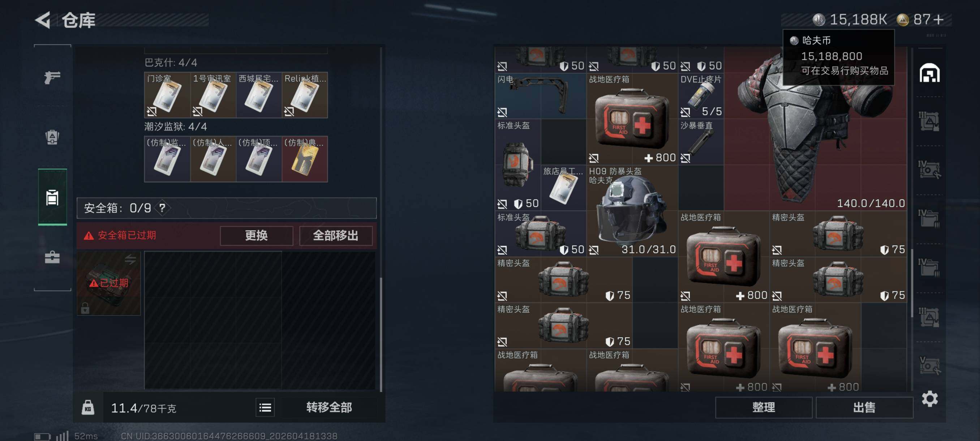Click the list view icon beside 转移全部
Screen dimensions: 980x441
[x=265, y=407]
